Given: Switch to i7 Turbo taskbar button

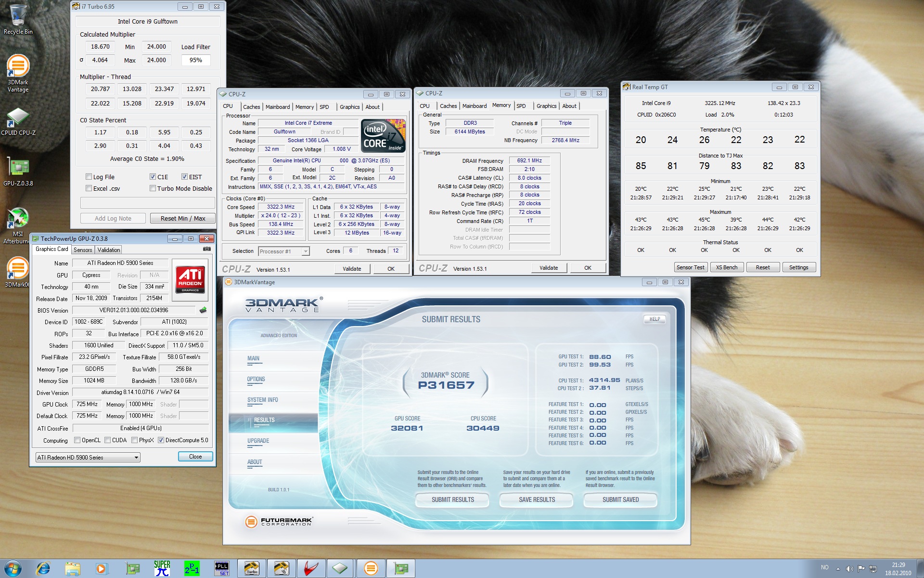Looking at the screenshot, I should coord(252,568).
